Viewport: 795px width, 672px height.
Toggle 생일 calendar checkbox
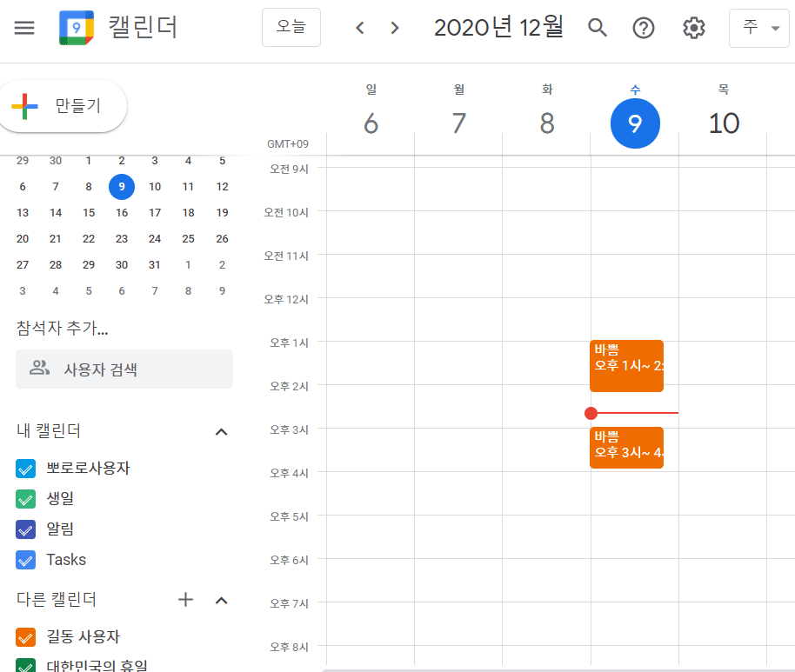[x=25, y=499]
